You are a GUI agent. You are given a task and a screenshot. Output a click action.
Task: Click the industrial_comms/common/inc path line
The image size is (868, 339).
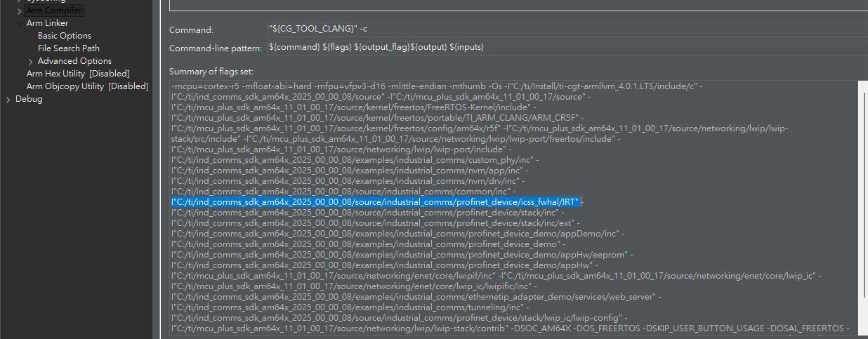coord(344,192)
